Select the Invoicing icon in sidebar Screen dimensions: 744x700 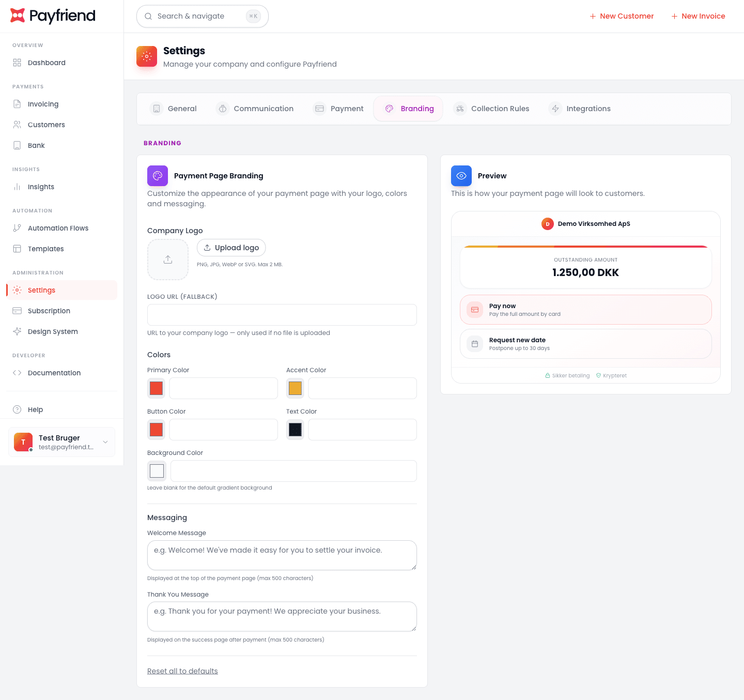[17, 104]
